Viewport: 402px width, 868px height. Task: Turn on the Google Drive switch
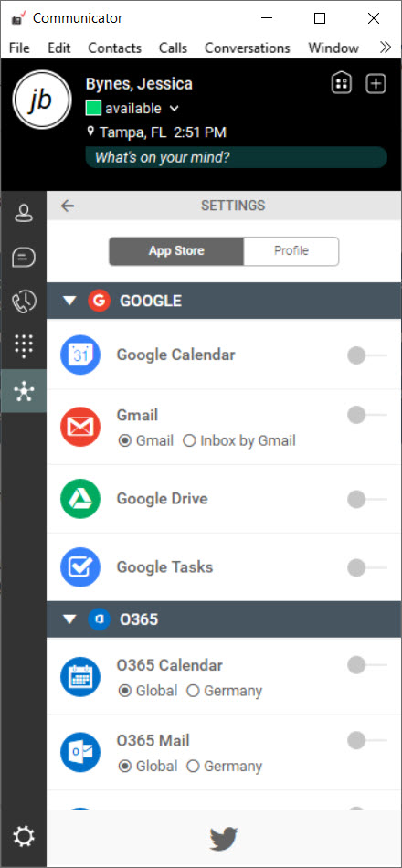366,499
